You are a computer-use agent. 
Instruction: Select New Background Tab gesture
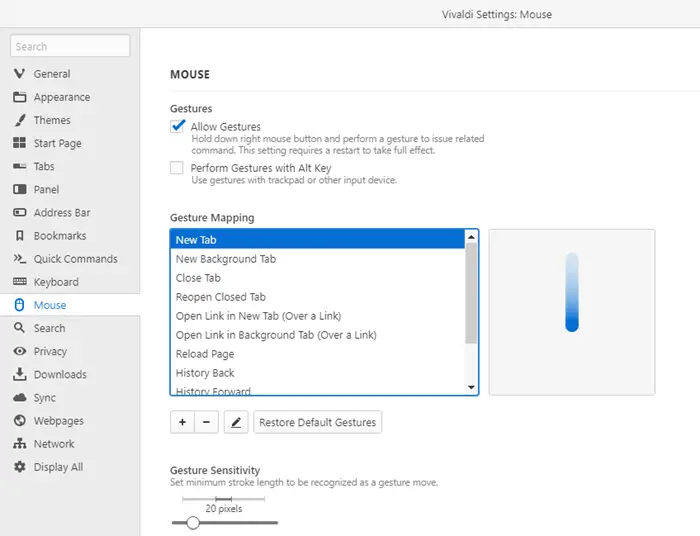pyautogui.click(x=317, y=259)
